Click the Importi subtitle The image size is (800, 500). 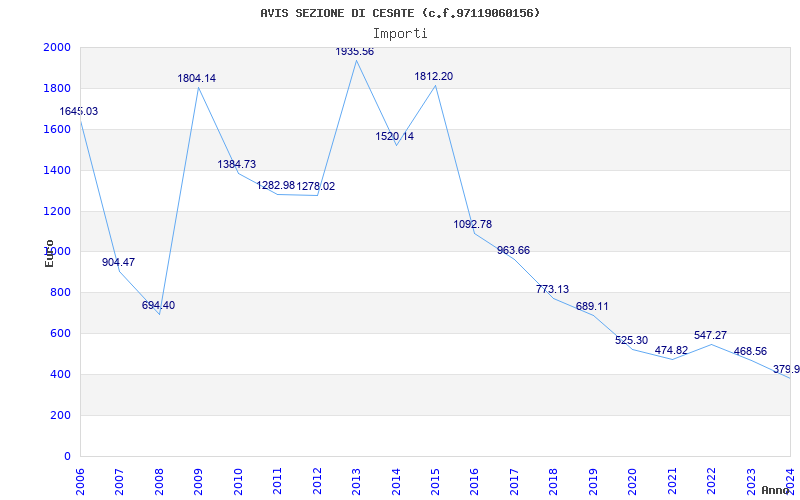[x=400, y=34]
